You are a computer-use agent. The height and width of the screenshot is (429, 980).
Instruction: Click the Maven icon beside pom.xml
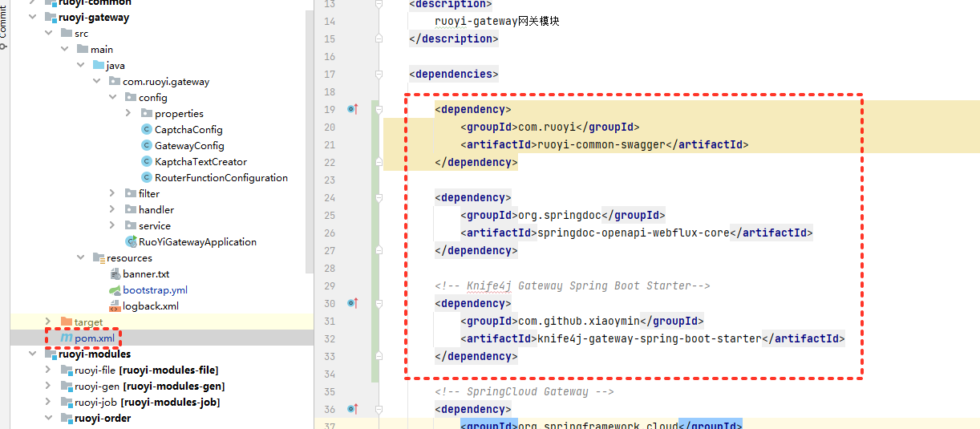pyautogui.click(x=66, y=338)
